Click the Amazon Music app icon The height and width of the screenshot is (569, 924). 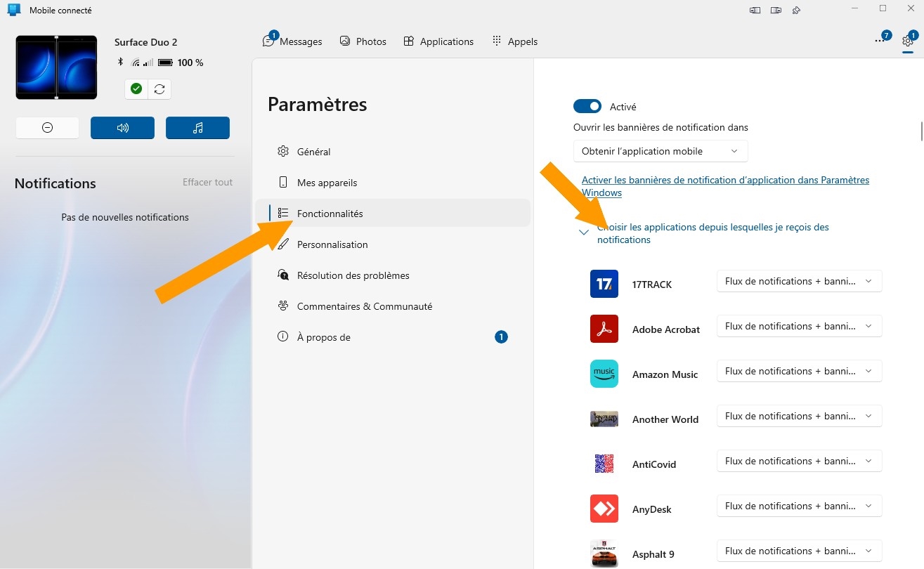[x=604, y=374]
